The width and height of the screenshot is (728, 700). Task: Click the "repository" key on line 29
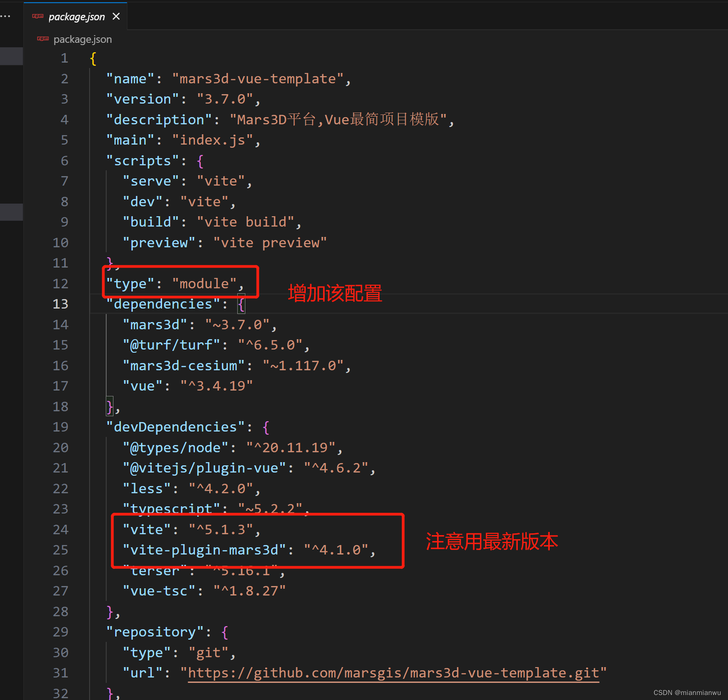[155, 632]
